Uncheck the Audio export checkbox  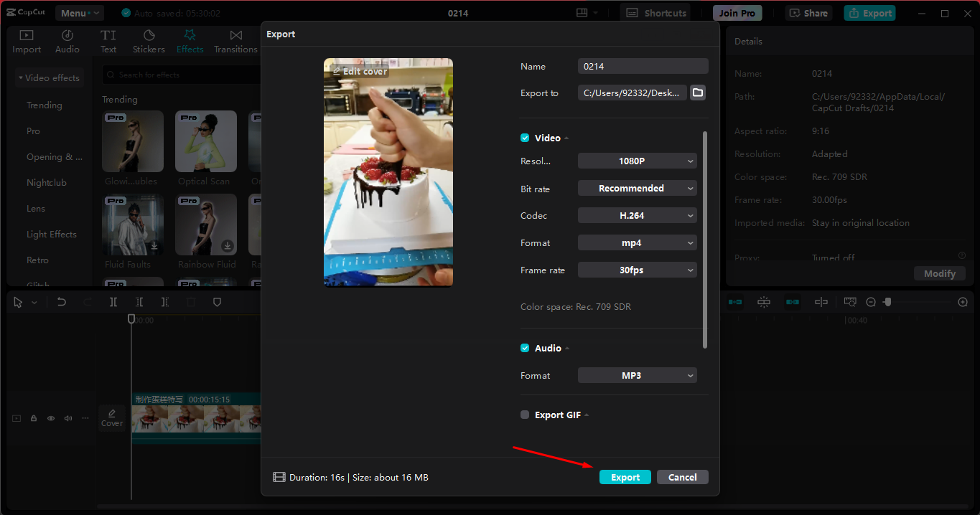pyautogui.click(x=525, y=348)
